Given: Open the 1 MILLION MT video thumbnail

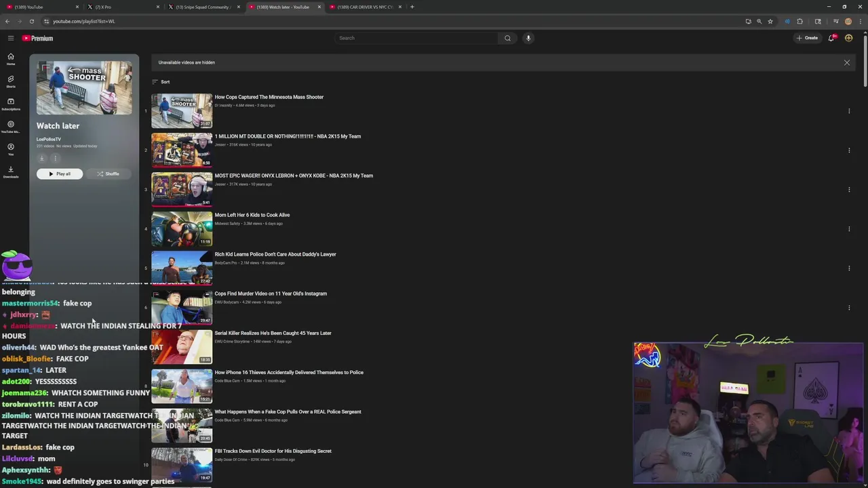Looking at the screenshot, I should tap(182, 150).
